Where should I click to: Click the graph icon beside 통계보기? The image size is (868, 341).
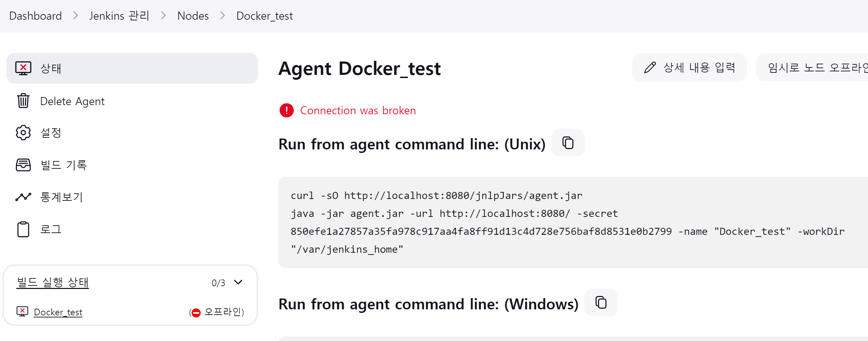(x=23, y=197)
